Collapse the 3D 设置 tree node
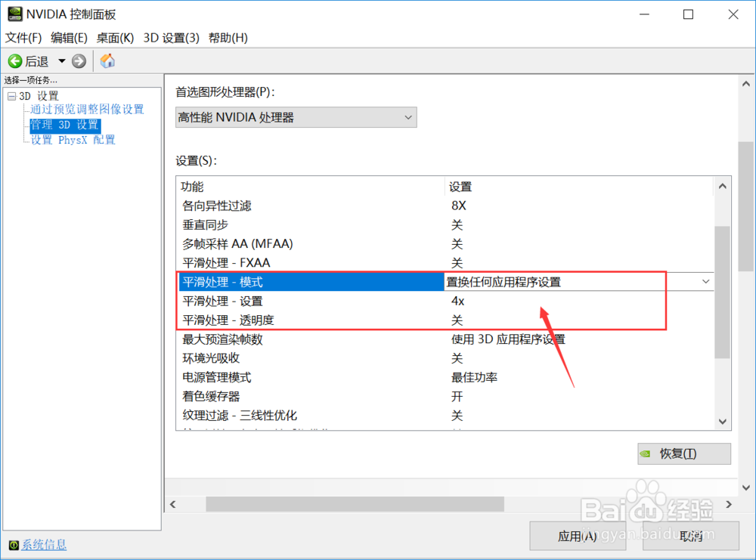756x560 pixels. 12,96
